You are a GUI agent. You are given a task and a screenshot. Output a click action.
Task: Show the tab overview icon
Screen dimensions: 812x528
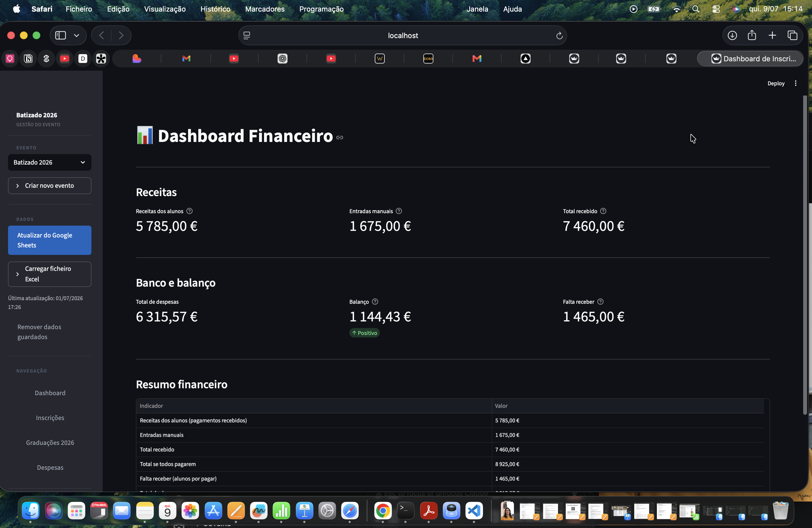793,35
